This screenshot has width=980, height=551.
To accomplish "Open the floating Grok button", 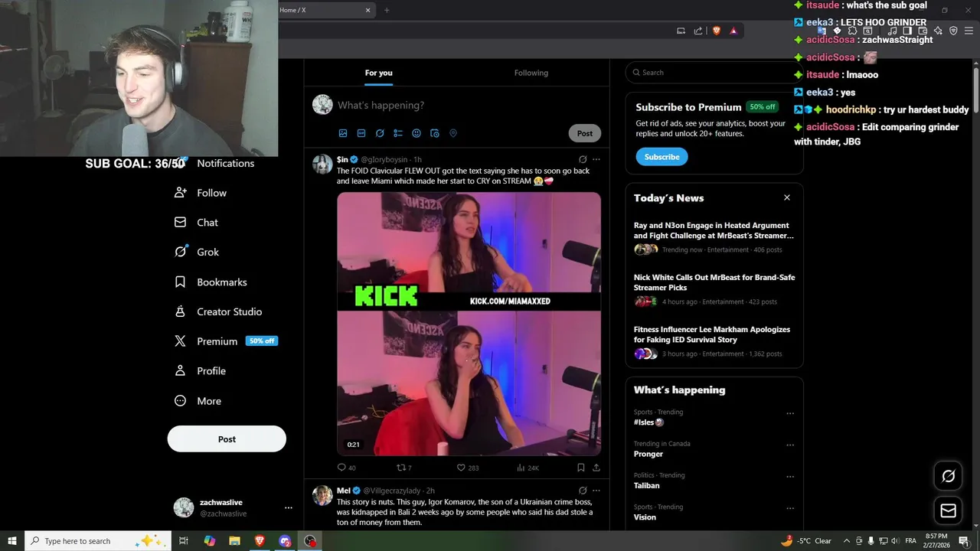I will click(x=949, y=476).
